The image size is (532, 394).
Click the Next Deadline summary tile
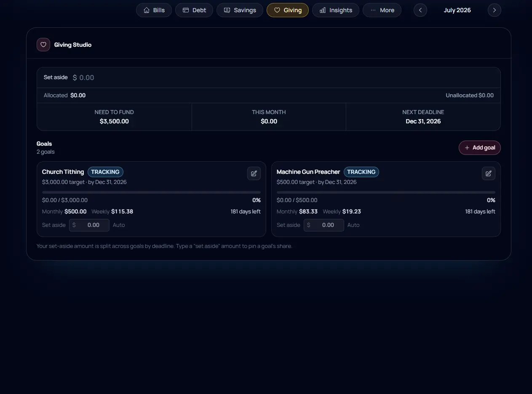[x=423, y=117]
